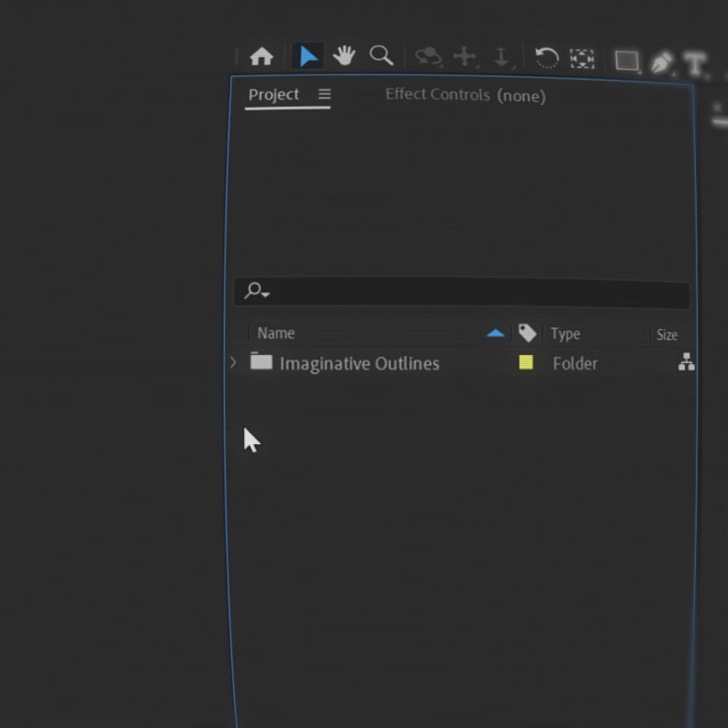Screen dimensions: 728x728
Task: Open the Home screen
Action: pyautogui.click(x=262, y=56)
